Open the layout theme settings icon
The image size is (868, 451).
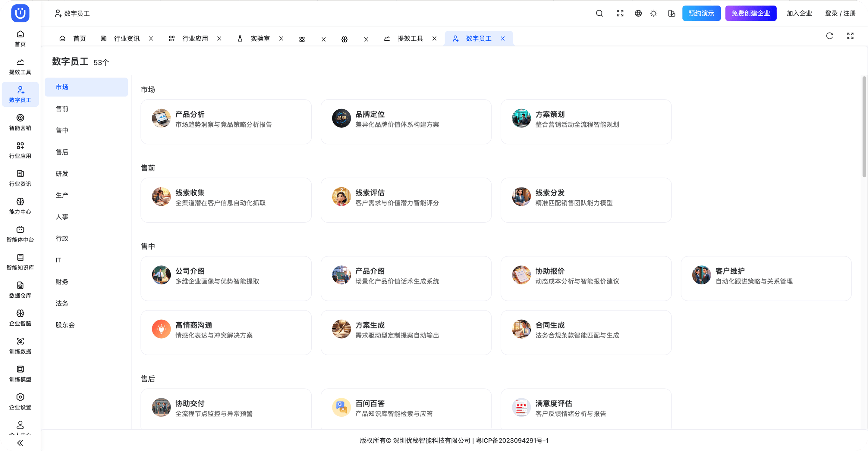[x=671, y=14]
